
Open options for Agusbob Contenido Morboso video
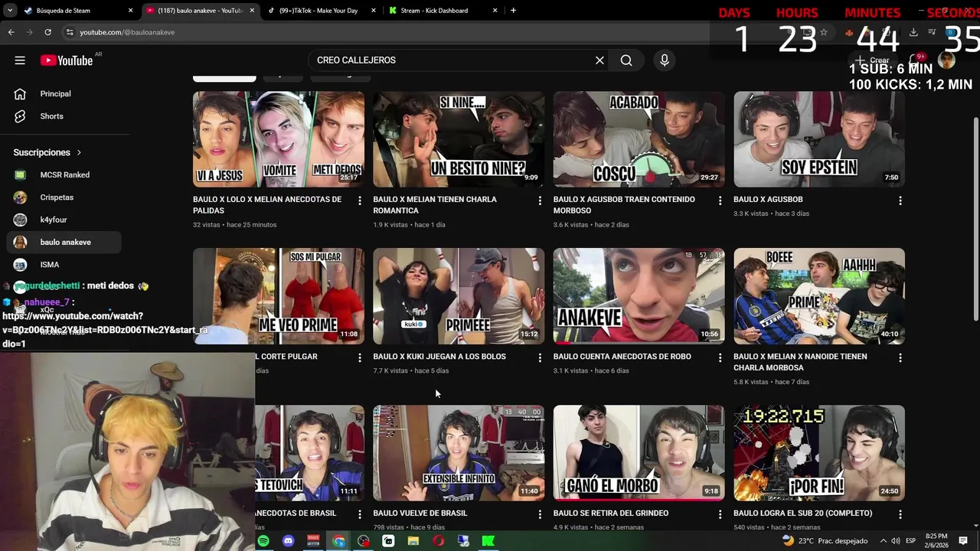[720, 201]
